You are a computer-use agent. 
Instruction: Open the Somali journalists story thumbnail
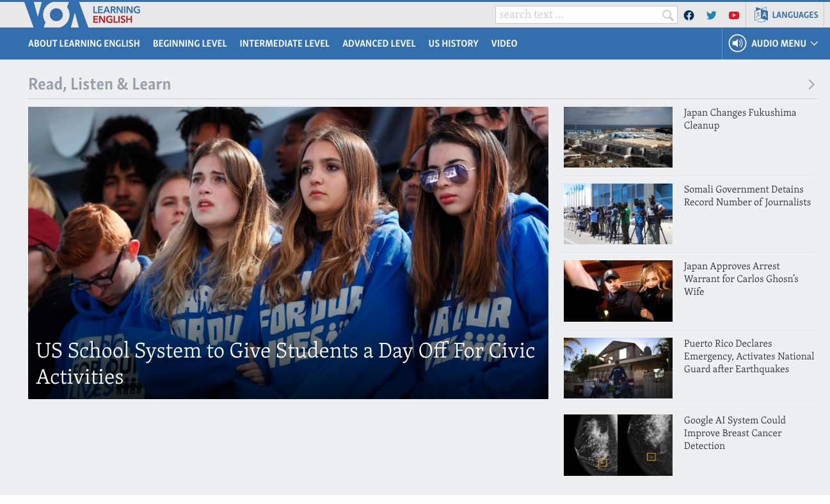coord(618,214)
